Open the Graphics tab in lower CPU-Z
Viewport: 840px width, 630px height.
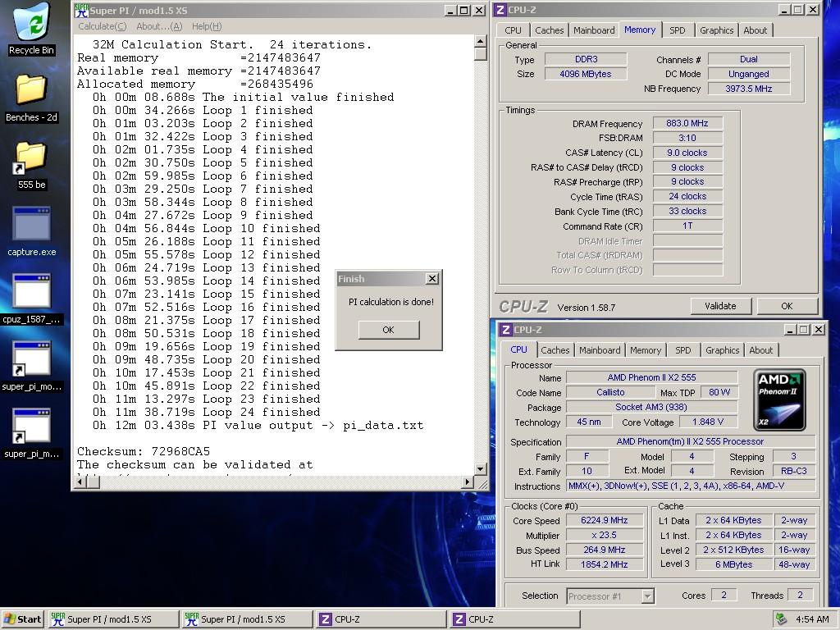pyautogui.click(x=722, y=350)
